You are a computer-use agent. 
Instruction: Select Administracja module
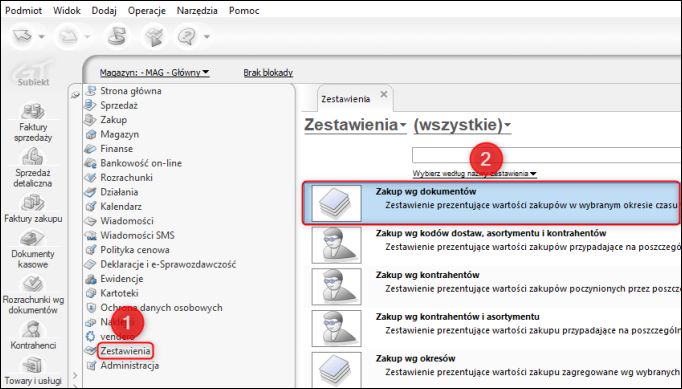(129, 366)
